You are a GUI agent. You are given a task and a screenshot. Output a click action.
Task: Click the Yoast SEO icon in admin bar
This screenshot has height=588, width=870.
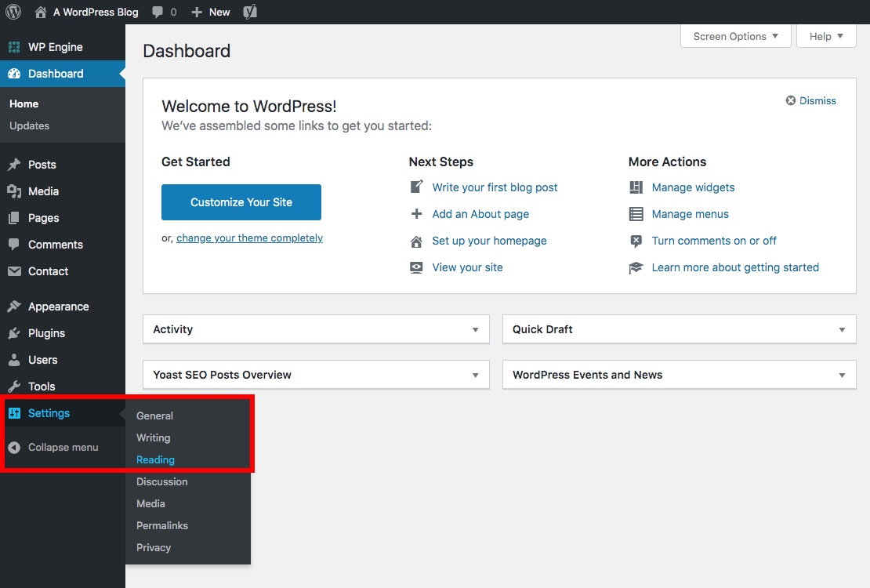[249, 12]
